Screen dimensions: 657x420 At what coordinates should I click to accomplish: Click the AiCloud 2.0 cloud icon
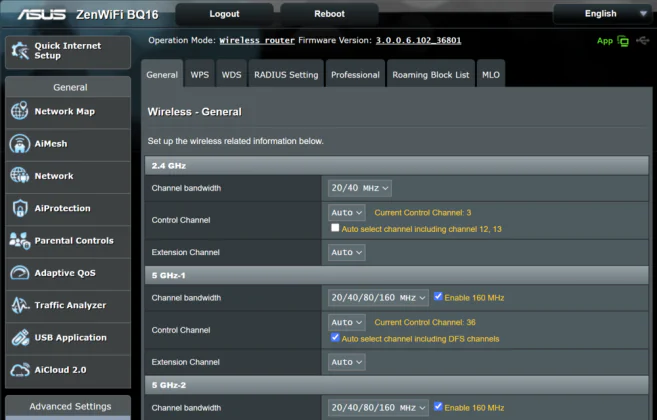(20, 370)
